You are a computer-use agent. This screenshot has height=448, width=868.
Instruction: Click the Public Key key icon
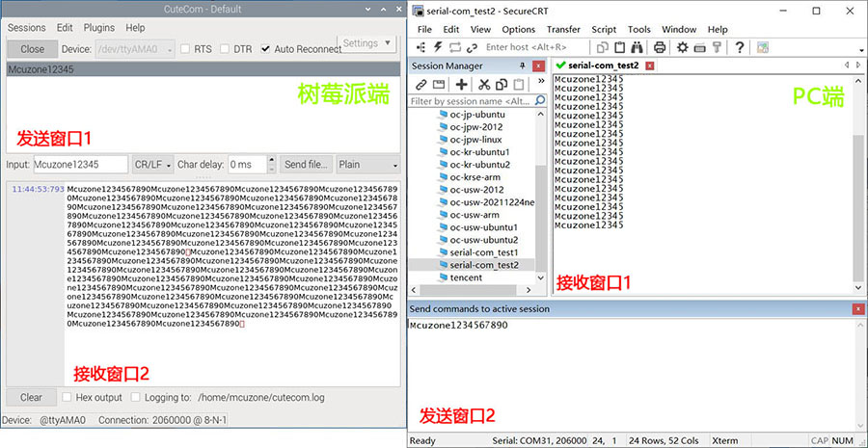717,47
